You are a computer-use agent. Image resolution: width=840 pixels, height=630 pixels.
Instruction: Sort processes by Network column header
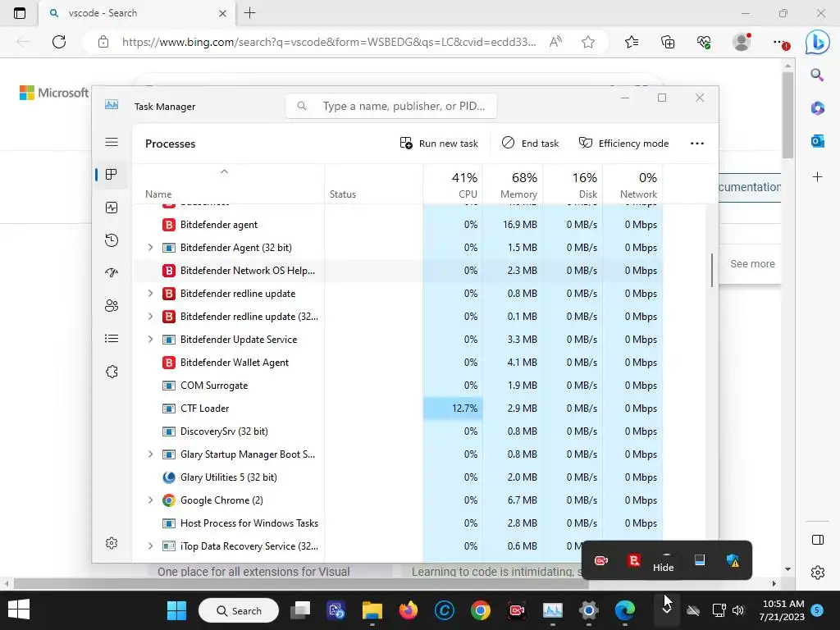(633, 185)
